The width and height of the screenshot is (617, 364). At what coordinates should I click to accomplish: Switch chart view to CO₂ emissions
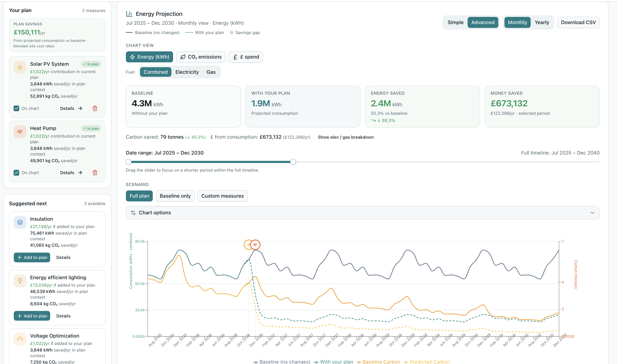tap(201, 57)
